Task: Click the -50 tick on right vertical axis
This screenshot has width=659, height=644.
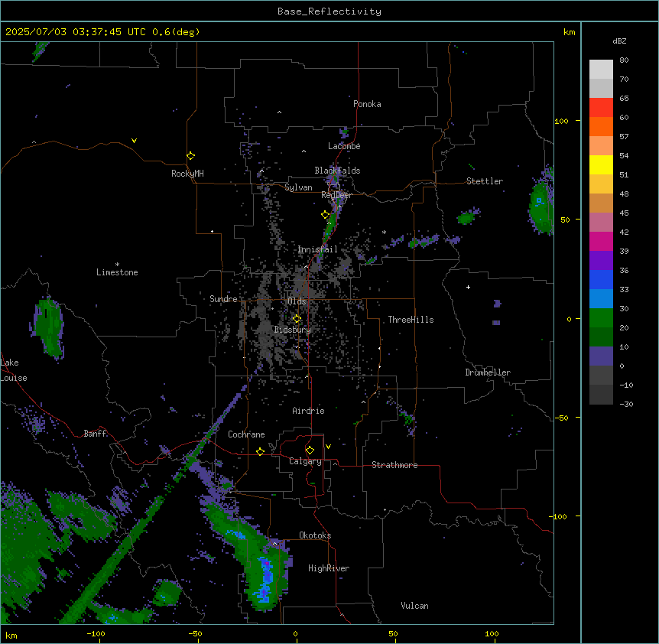Action: click(561, 418)
